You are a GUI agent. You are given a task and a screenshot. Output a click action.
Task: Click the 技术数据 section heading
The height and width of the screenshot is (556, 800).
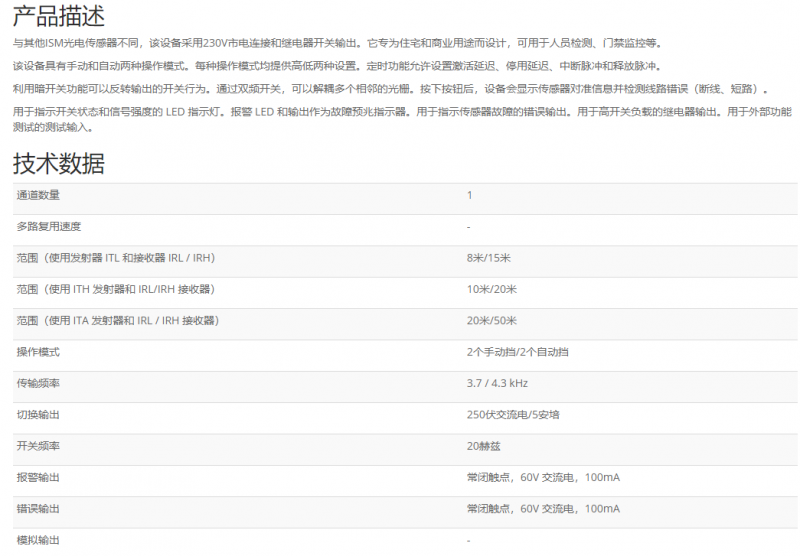[x=58, y=163]
